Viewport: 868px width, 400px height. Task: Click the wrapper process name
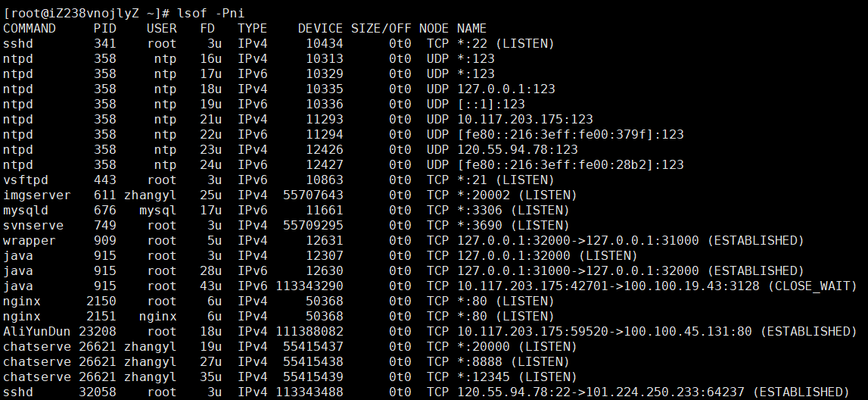[30, 240]
